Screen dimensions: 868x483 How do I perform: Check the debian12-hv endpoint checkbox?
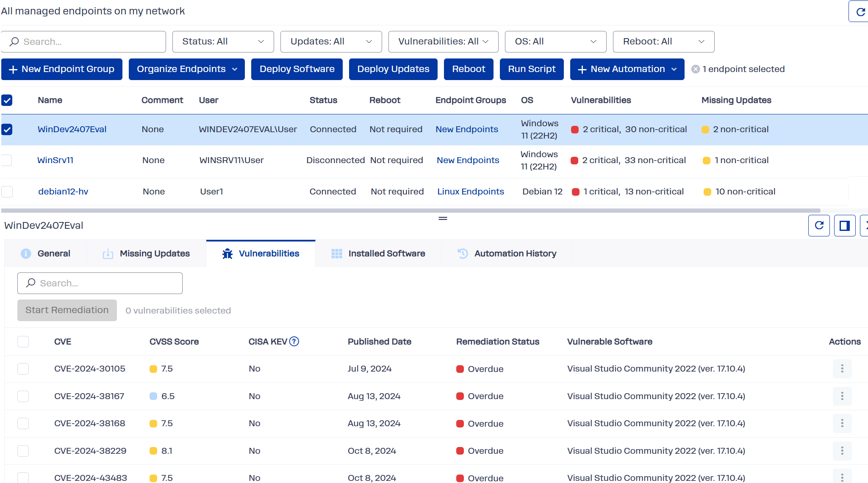click(7, 192)
